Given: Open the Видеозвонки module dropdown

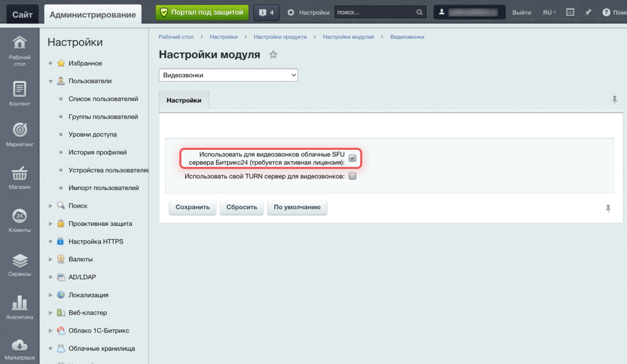Looking at the screenshot, I should click(228, 75).
